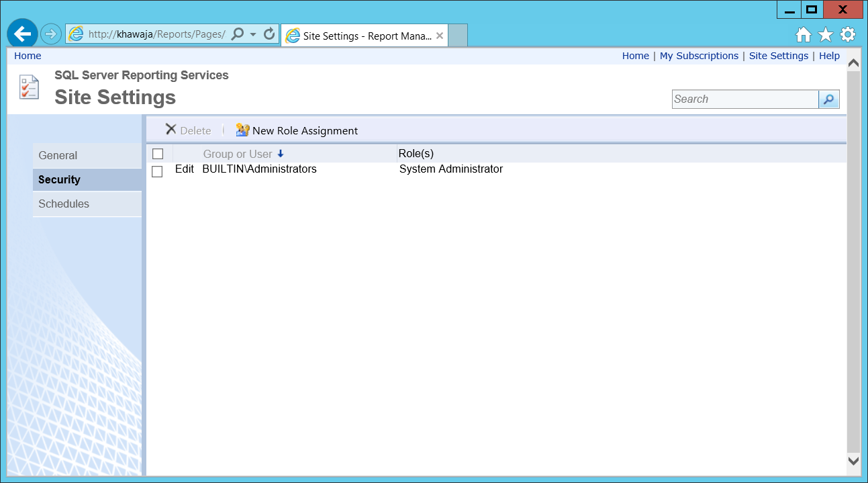Open the Help link
Image resolution: width=868 pixels, height=483 pixels.
pos(829,56)
